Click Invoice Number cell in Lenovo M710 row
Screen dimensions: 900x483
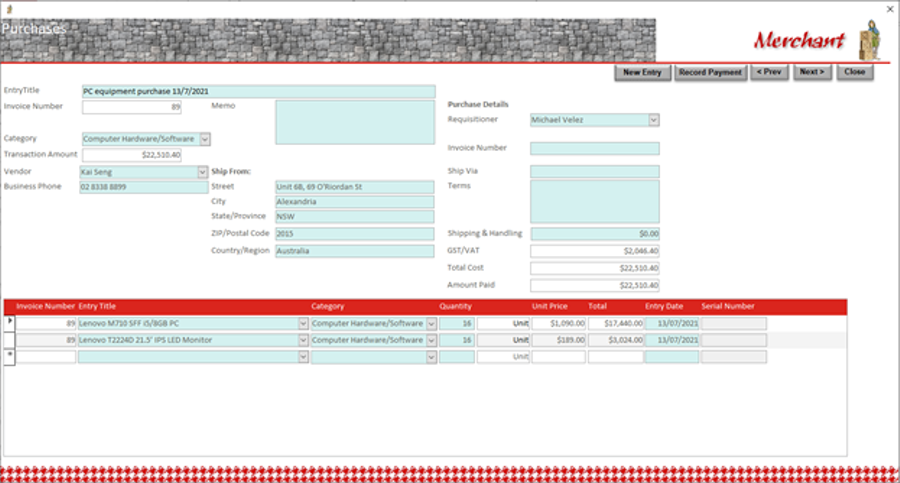coord(46,324)
